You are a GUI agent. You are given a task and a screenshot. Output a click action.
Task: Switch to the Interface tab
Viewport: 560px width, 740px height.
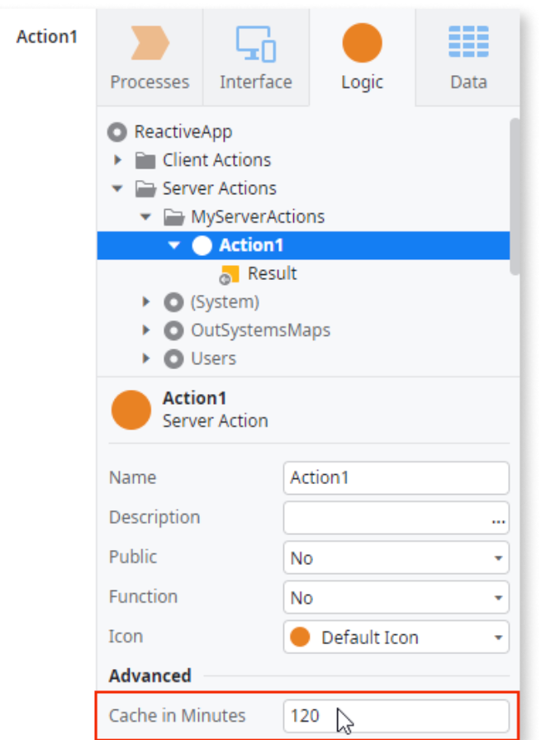[256, 57]
